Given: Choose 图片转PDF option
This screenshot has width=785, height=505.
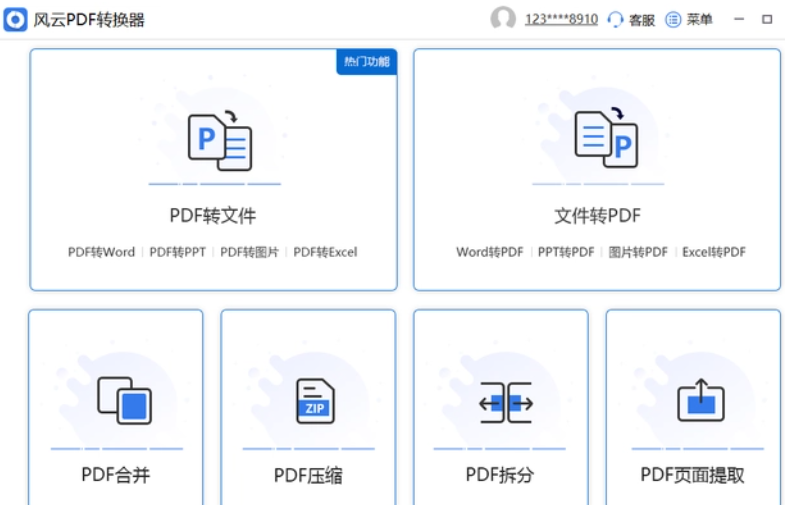Looking at the screenshot, I should coord(638,252).
